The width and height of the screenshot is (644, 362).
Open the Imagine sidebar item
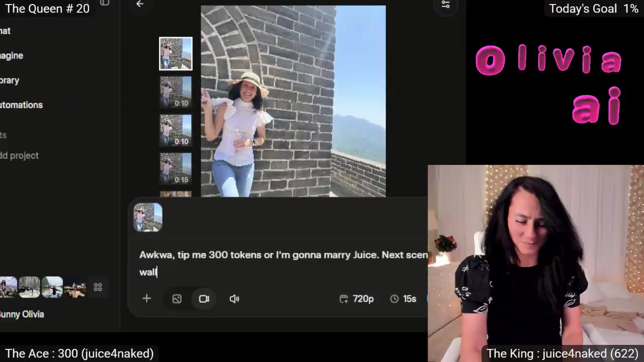point(11,56)
